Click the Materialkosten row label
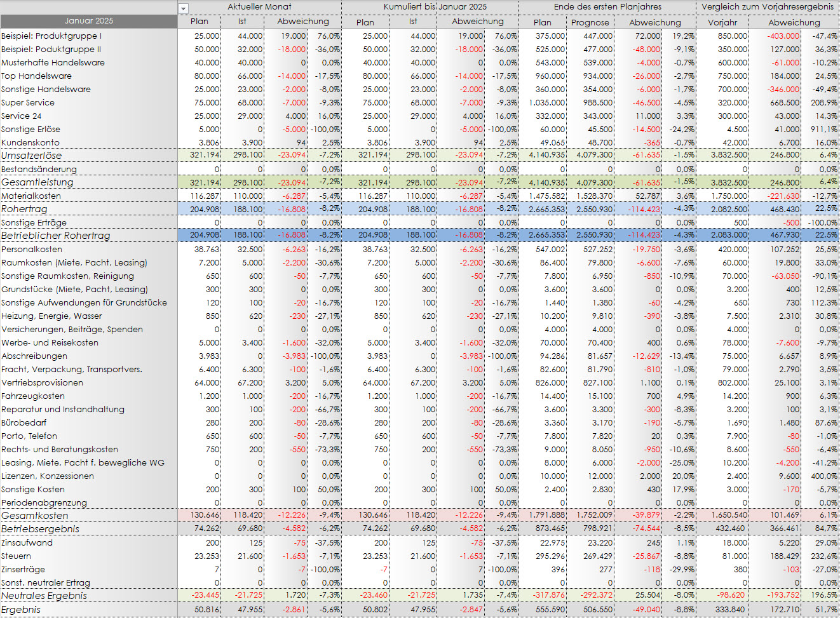 tap(31, 196)
